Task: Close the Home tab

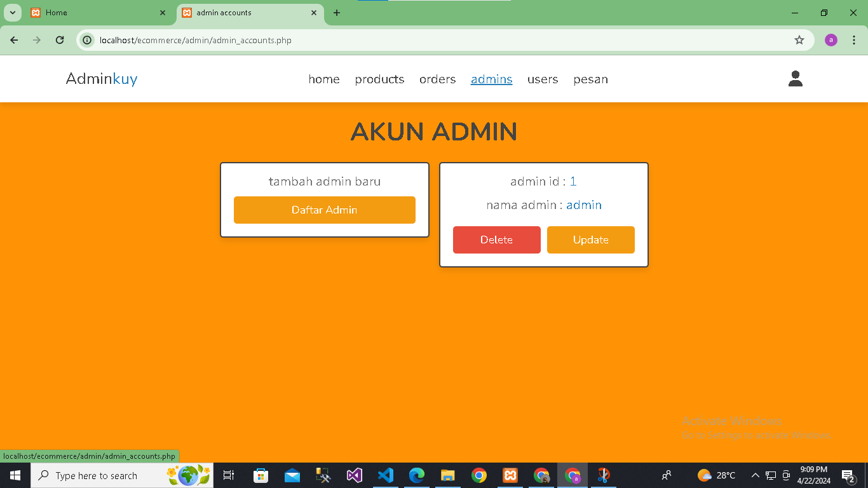Action: coord(163,13)
